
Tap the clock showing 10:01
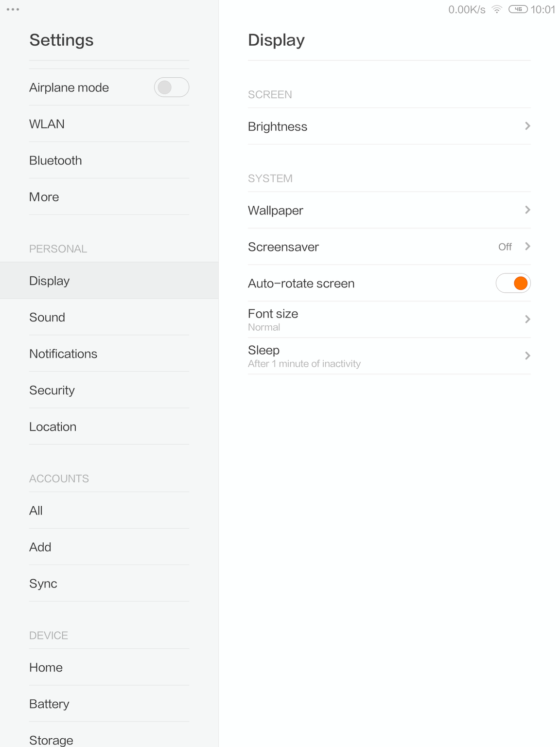542,10
